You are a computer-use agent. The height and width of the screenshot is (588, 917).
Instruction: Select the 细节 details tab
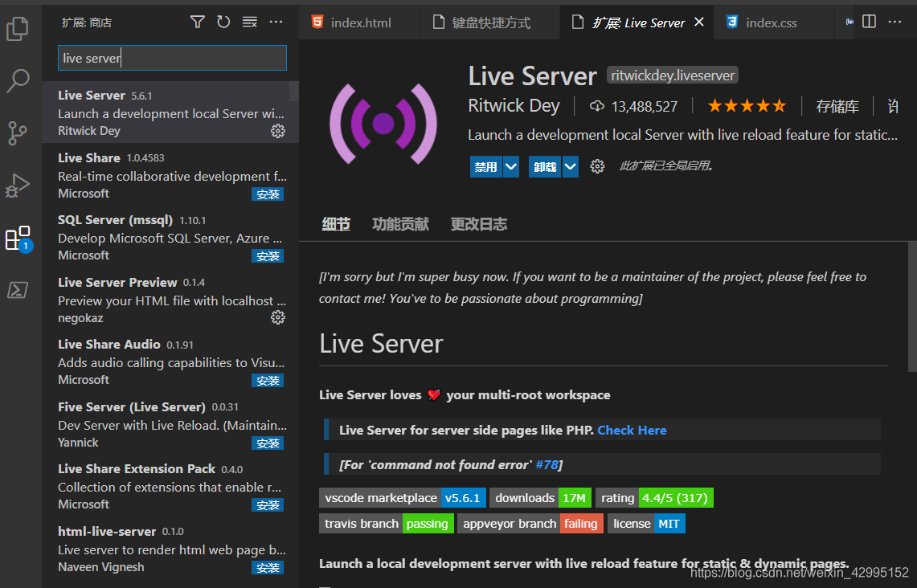point(336,224)
